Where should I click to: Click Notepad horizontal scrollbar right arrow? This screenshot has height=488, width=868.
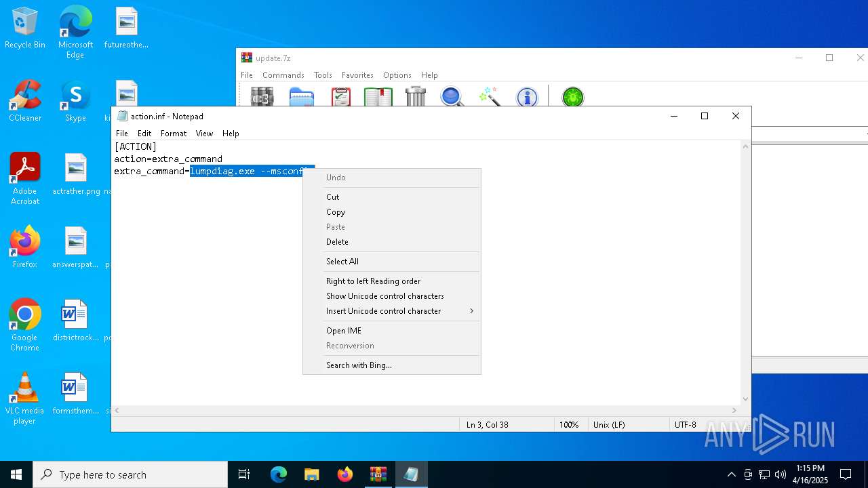point(734,410)
